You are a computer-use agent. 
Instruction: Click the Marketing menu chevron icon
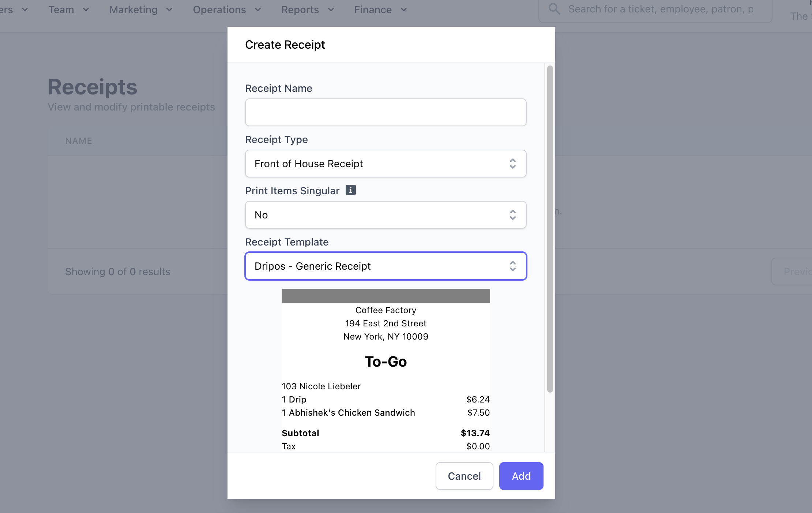click(169, 10)
